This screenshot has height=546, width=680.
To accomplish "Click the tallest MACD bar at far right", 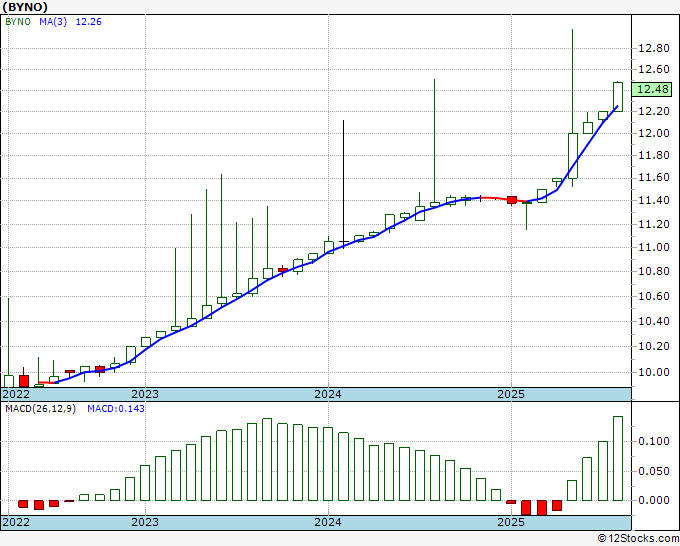I will [618, 458].
